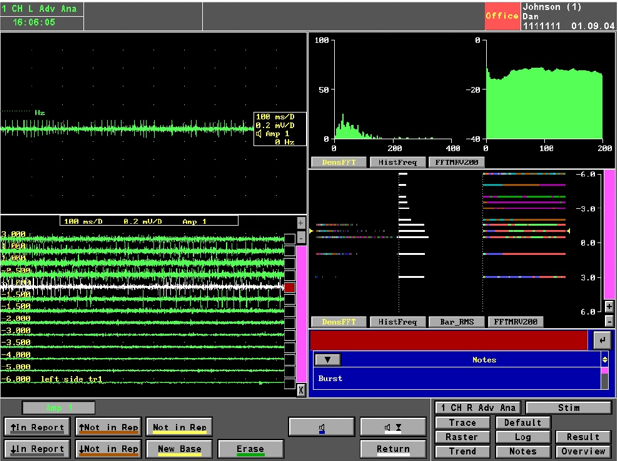This screenshot has width=618, height=461.
Task: Click the red Office indicator
Action: 502,16
